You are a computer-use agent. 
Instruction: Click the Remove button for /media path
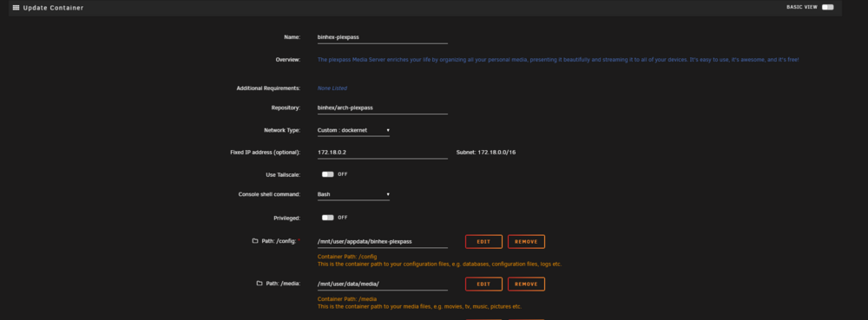coord(526,284)
